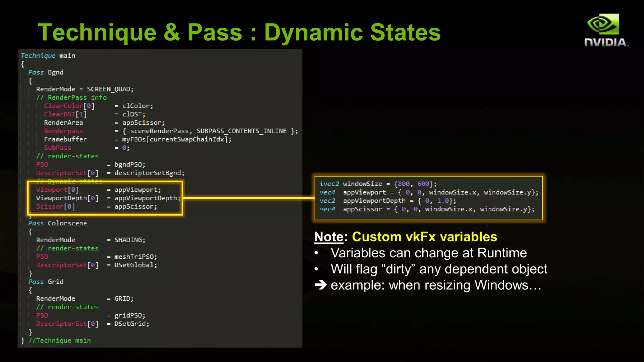Click 'Viewport[0]' keyword in highlighted box
The width and height of the screenshot is (644, 362).
58,190
